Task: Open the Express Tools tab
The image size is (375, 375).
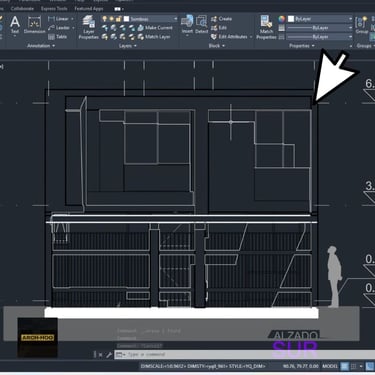Action: (54, 9)
